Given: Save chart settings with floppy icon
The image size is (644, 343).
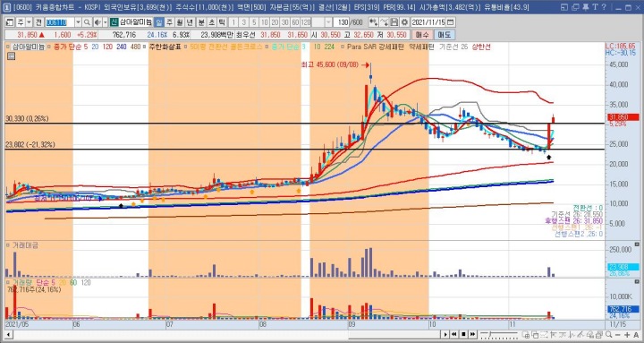Looking at the screenshot, I should click(x=394, y=22).
